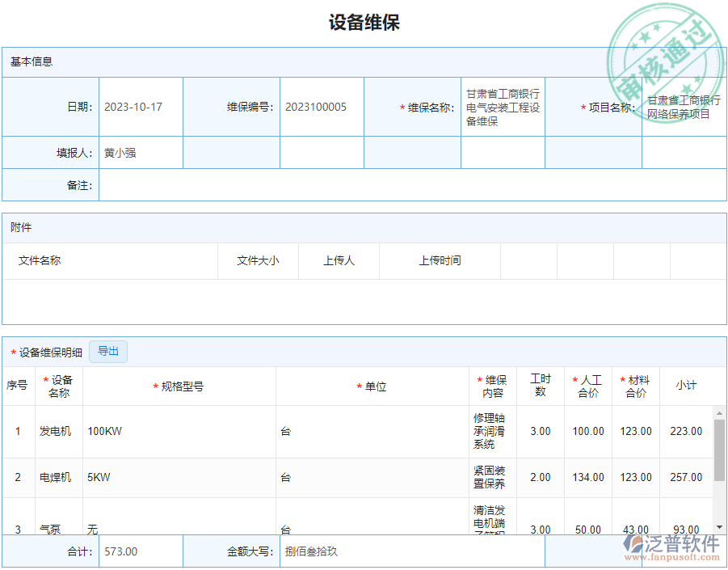Click the 维保编号 field 2023100005
This screenshot has height=570, width=728.
322,108
